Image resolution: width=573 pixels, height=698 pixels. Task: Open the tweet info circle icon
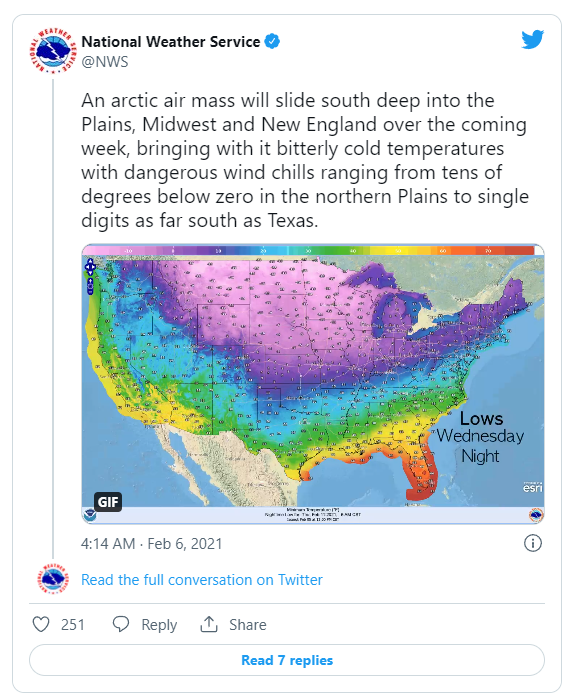(532, 543)
